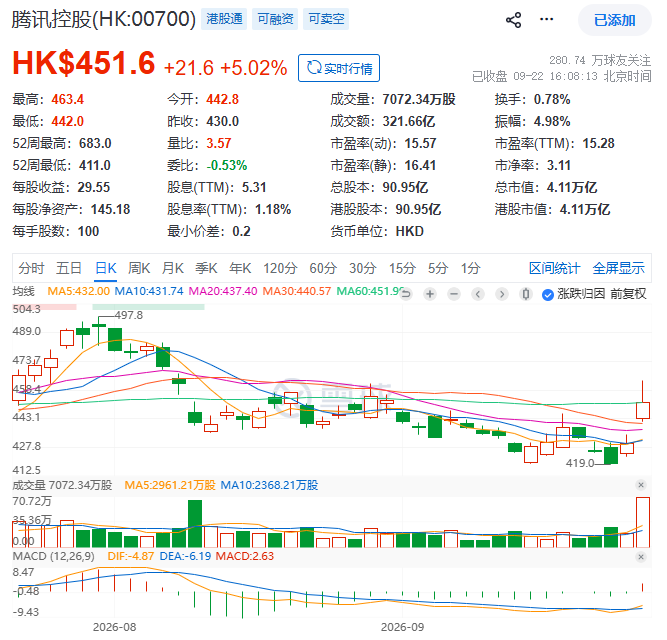The height and width of the screenshot is (640, 667).
Task: Click the 2026-08 date axis label
Action: click(114, 627)
